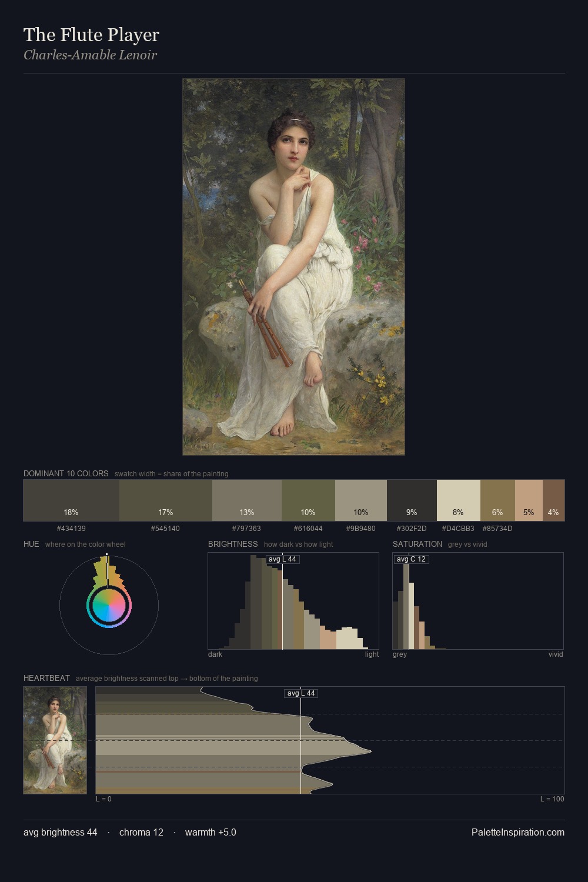Screen dimensions: 588x882
Task: Select the 10% swatch above #9B9480
Action: click(x=361, y=500)
